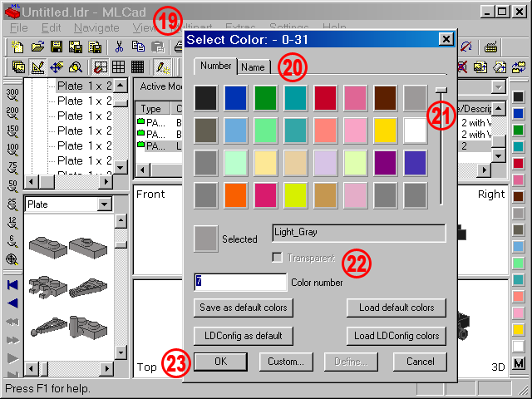Set zoom to 300 percent in zoom bar
532x399 pixels.
coord(12,95)
